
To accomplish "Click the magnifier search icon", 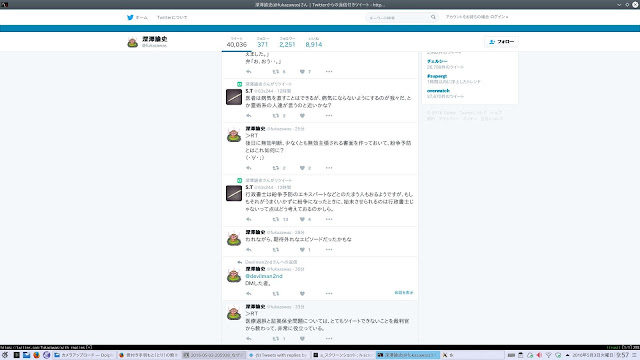I will tap(433, 17).
